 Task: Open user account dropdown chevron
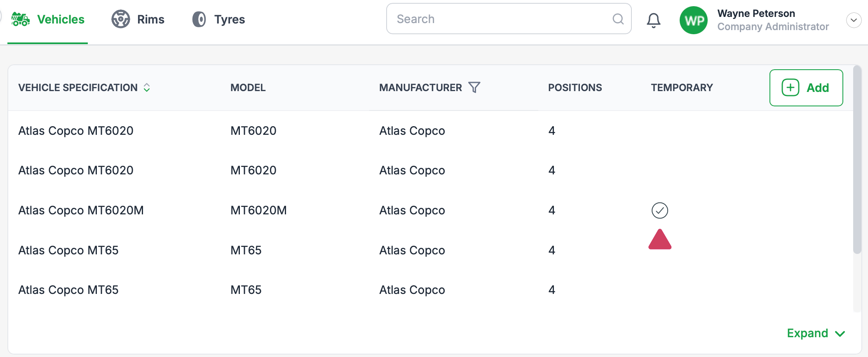854,20
